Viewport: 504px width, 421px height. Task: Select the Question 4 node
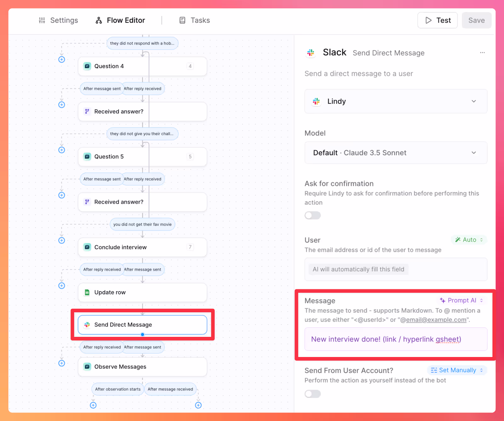(x=142, y=66)
